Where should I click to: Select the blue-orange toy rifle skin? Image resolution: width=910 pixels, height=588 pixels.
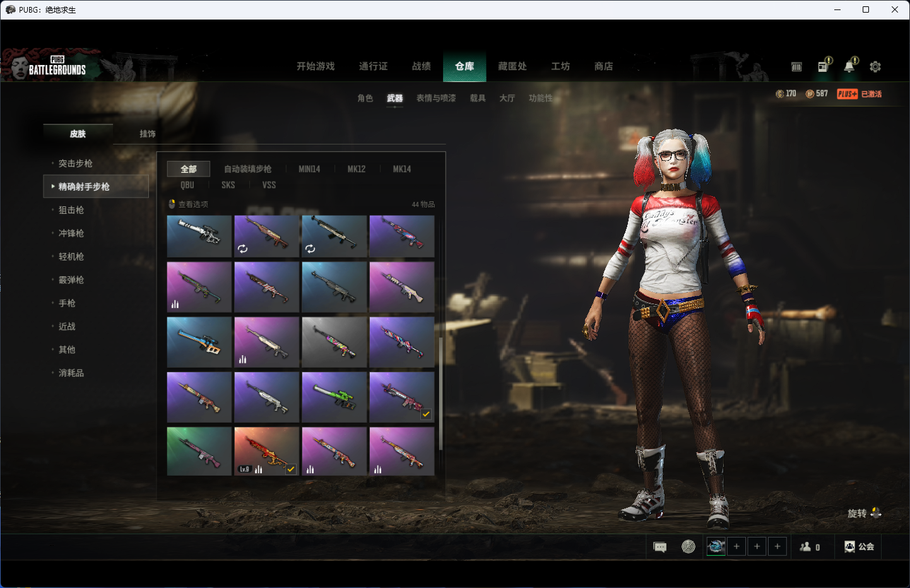click(x=199, y=342)
